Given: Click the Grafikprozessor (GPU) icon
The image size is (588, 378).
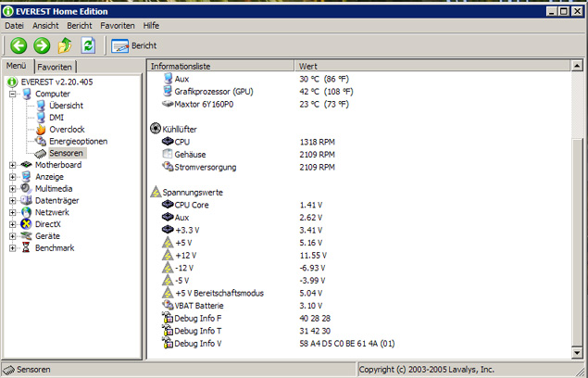Looking at the screenshot, I should [x=168, y=91].
